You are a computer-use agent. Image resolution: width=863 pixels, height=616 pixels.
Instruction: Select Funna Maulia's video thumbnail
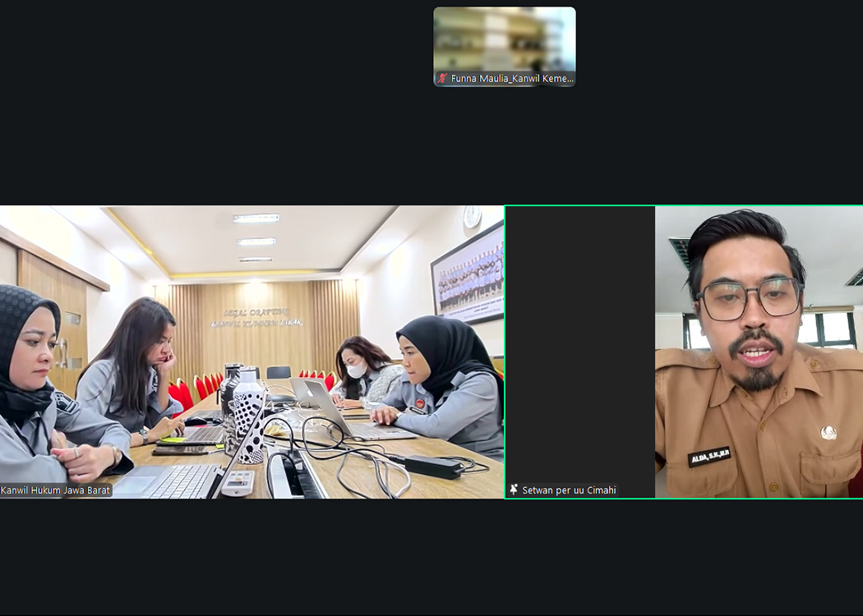click(504, 39)
